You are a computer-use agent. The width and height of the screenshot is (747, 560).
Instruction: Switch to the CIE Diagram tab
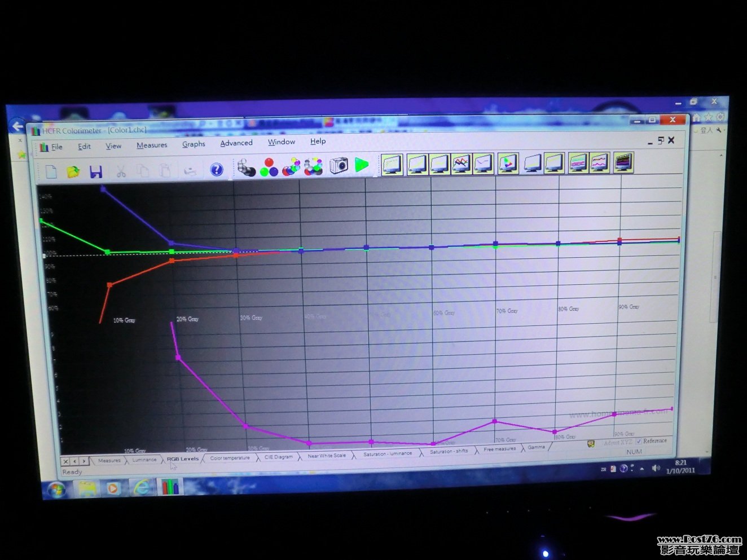pos(279,457)
